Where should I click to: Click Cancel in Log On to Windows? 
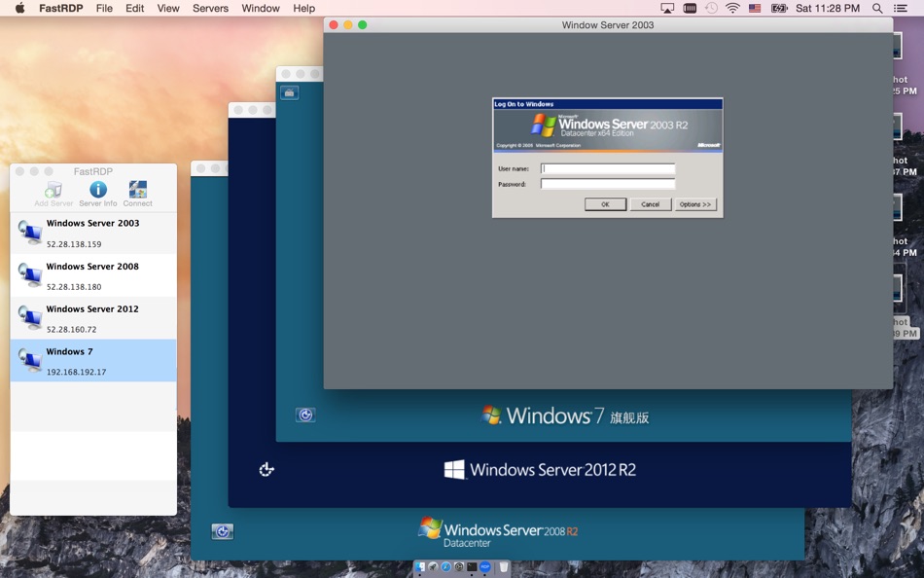coord(651,204)
